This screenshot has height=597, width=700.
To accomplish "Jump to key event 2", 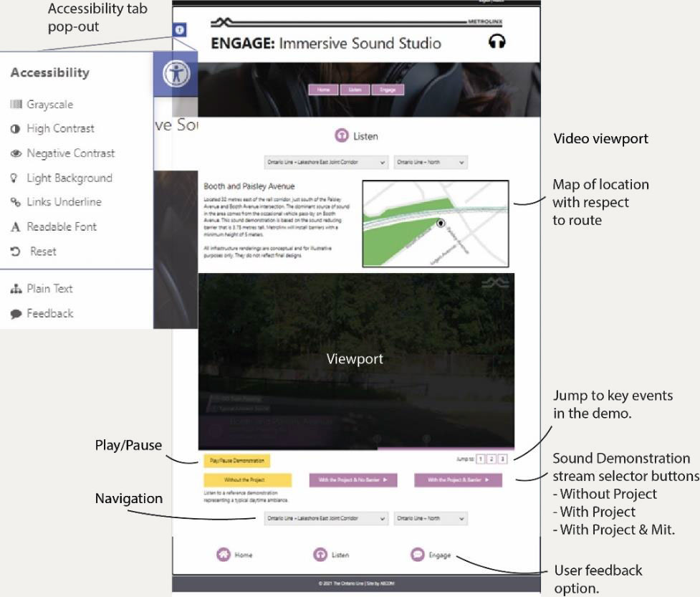I will [x=492, y=459].
